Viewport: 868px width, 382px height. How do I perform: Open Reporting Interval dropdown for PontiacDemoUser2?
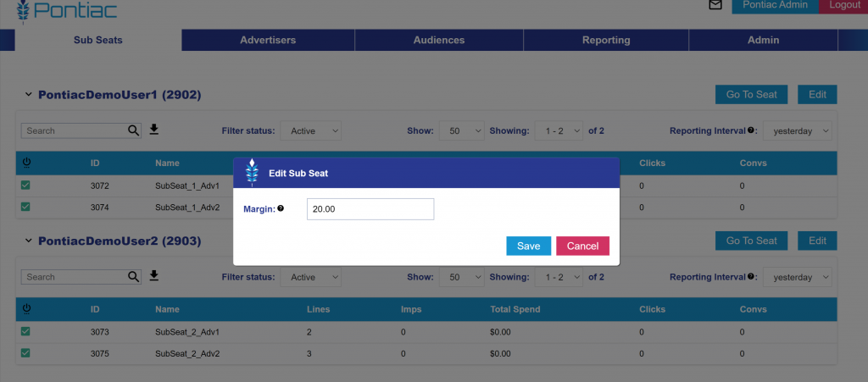click(x=797, y=277)
